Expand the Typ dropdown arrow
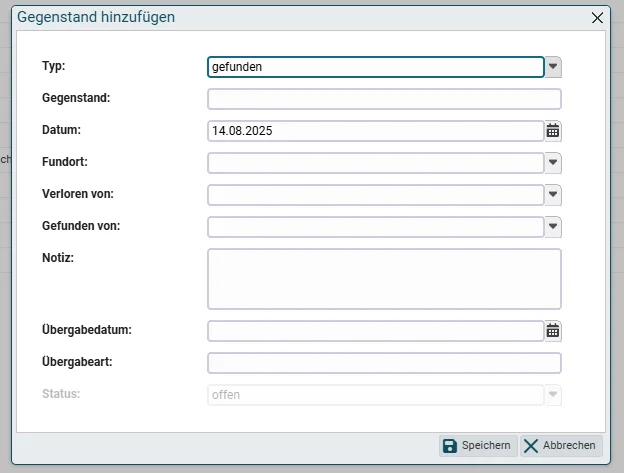This screenshot has height=473, width=624. pos(553,67)
